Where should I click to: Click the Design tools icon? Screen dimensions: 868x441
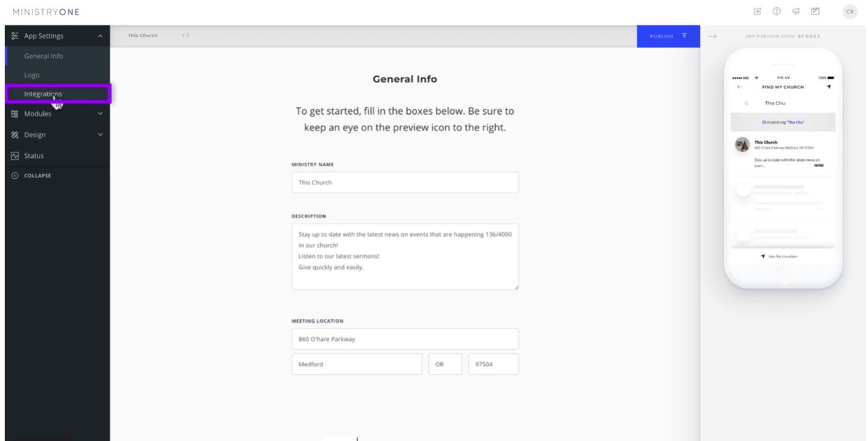(15, 134)
